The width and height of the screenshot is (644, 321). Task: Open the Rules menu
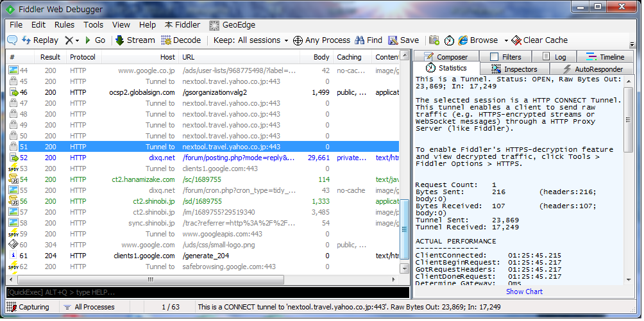click(64, 25)
